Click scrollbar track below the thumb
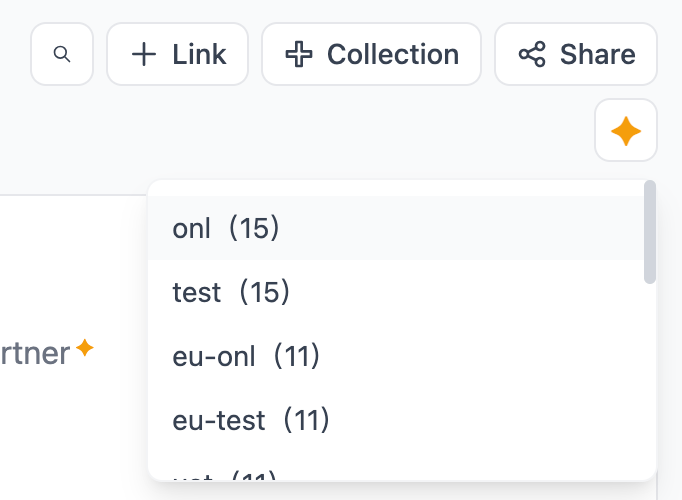Screen dimensions: 682x500 (650, 380)
